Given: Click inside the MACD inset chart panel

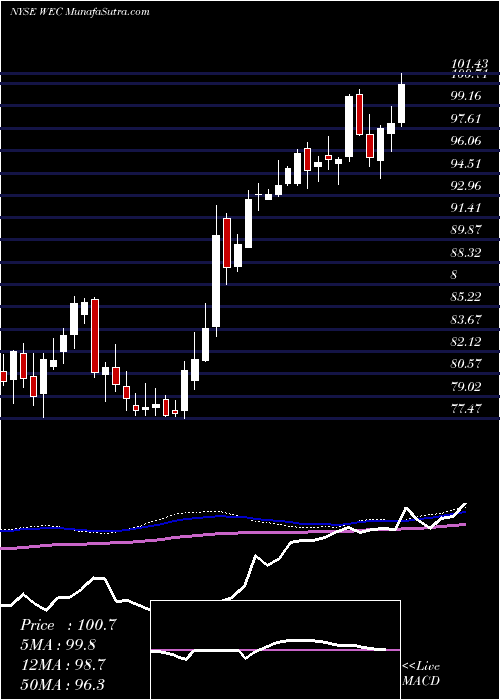Looking at the screenshot, I should 276,650.
